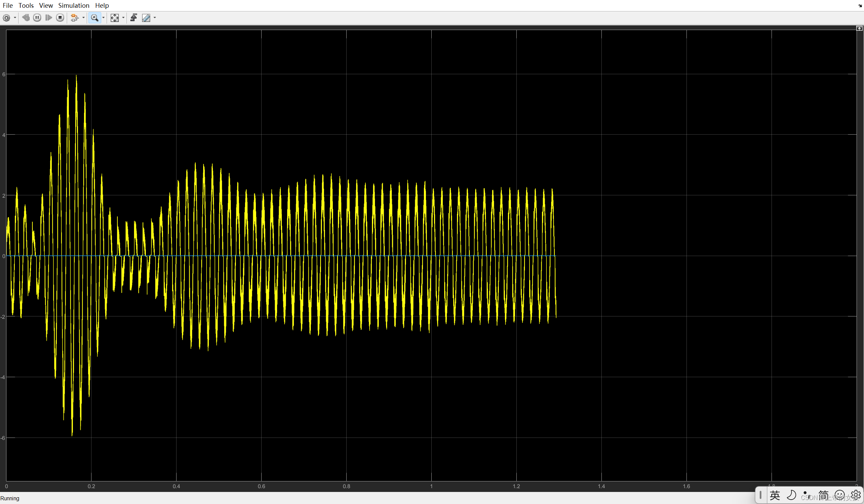Stop the running simulation
Image resolution: width=864 pixels, height=504 pixels.
pos(60,18)
